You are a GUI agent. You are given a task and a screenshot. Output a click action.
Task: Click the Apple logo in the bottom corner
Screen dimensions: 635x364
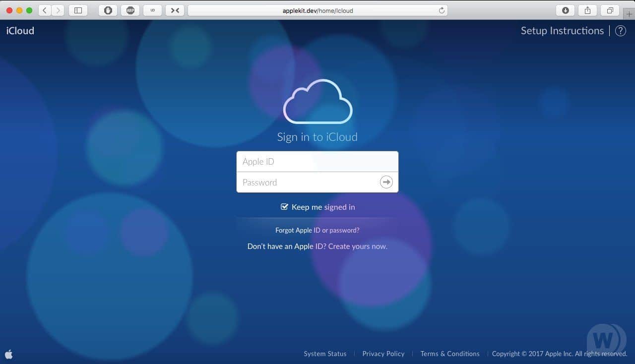point(9,354)
